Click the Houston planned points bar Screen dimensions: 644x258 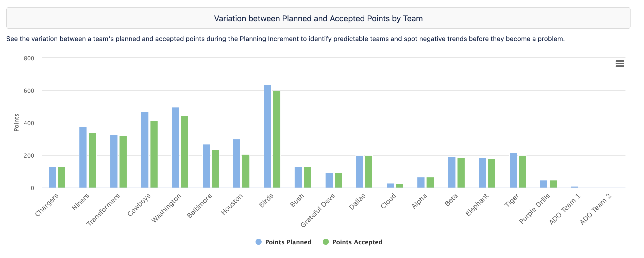click(237, 163)
